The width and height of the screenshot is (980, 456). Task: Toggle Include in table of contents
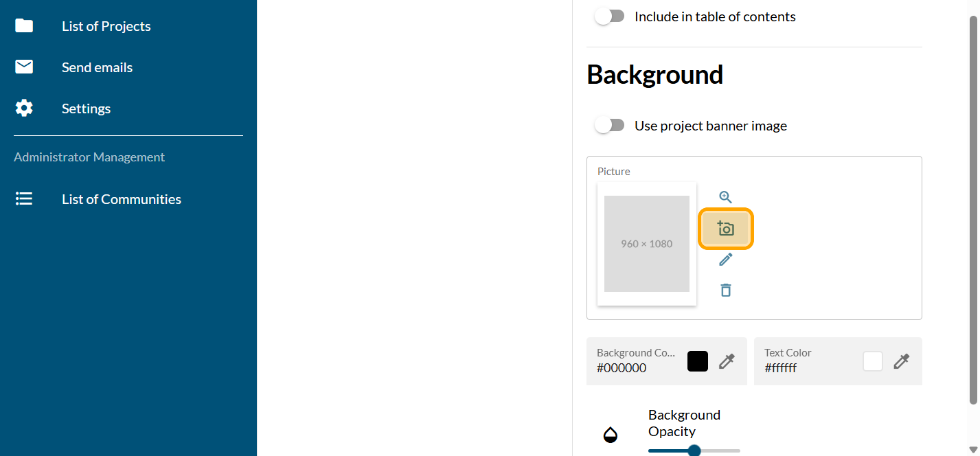click(610, 16)
